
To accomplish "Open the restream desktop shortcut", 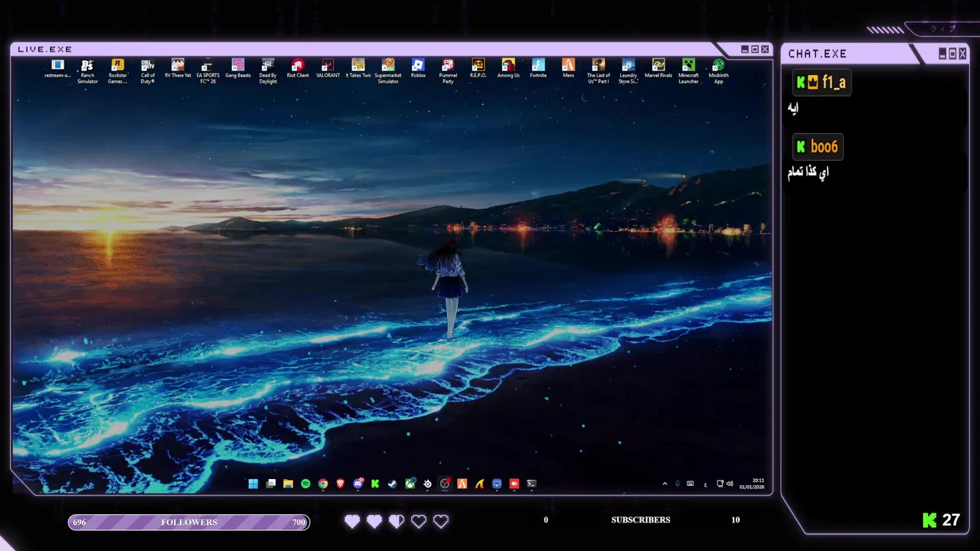I will click(57, 69).
